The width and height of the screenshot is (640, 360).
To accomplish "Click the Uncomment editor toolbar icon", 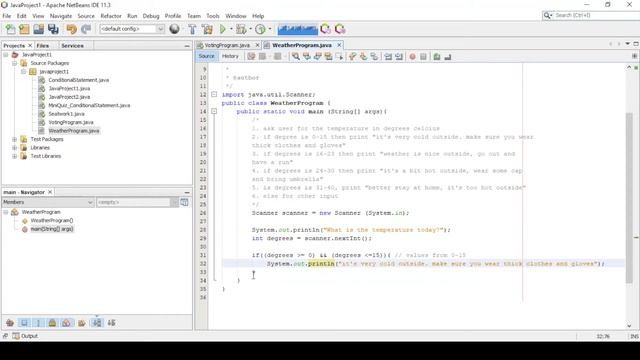I will click(x=448, y=56).
